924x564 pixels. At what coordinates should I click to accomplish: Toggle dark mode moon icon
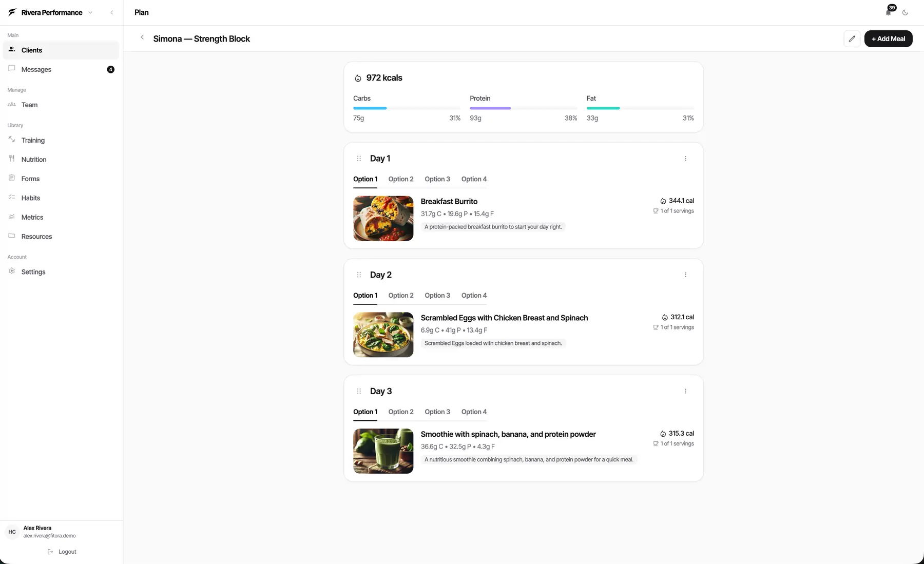click(905, 12)
